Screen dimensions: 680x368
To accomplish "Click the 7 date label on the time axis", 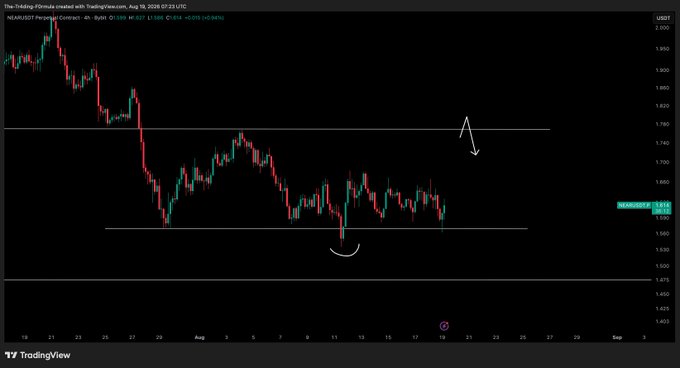I will click(281, 337).
